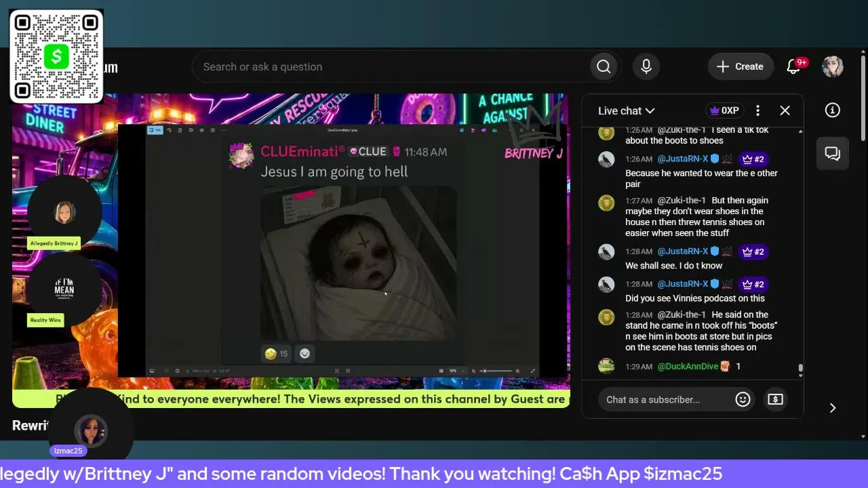The height and width of the screenshot is (488, 868).
Task: Click the #2 badge above 'Because he wanted'
Action: [x=753, y=159]
